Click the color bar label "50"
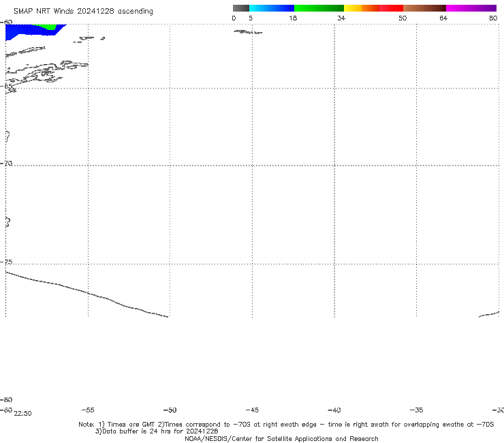 [403, 18]
